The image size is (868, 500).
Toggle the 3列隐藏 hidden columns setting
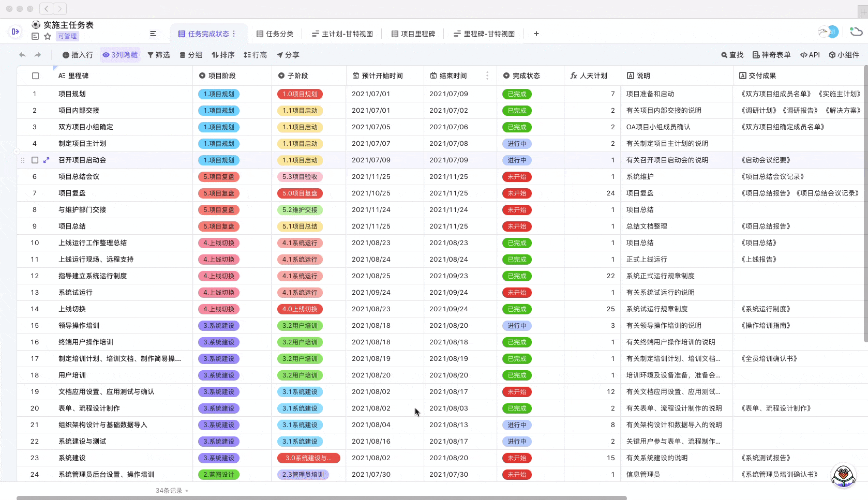tap(120, 54)
